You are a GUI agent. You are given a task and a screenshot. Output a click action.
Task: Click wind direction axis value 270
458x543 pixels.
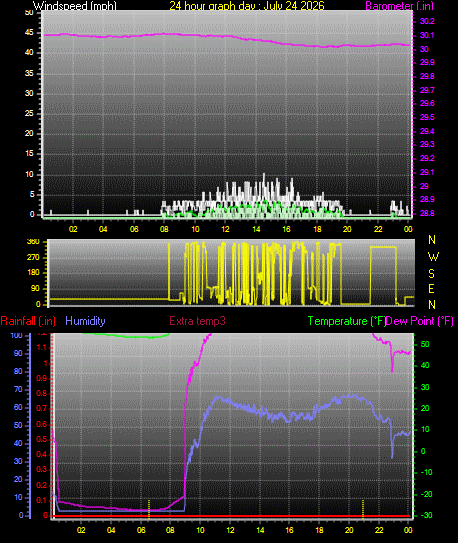point(33,258)
